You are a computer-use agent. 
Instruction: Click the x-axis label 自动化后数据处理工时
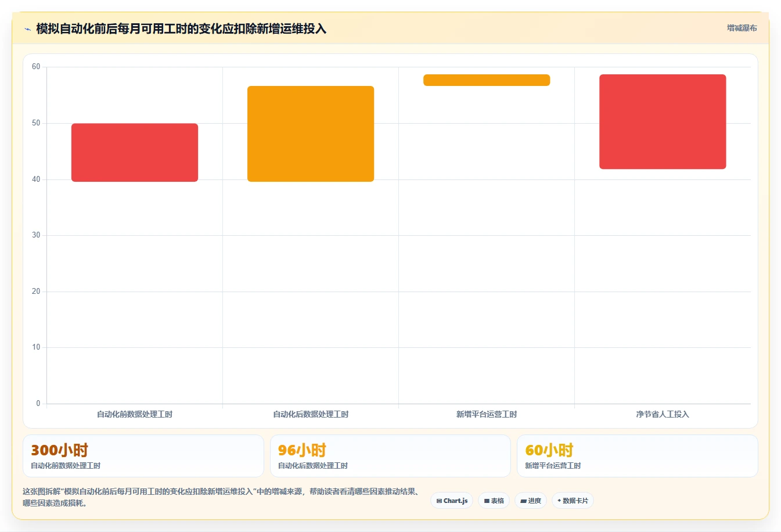pyautogui.click(x=311, y=414)
